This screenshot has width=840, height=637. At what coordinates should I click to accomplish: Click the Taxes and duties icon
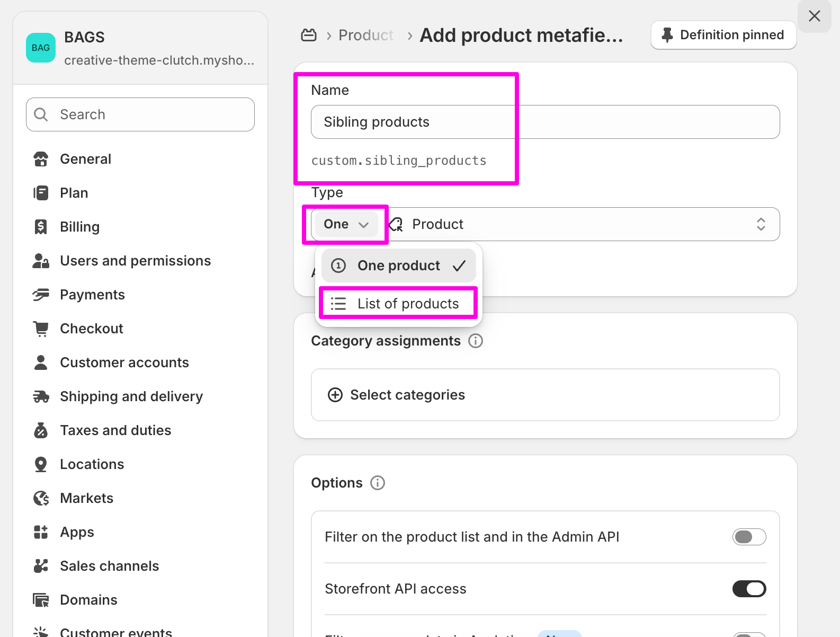coord(40,430)
